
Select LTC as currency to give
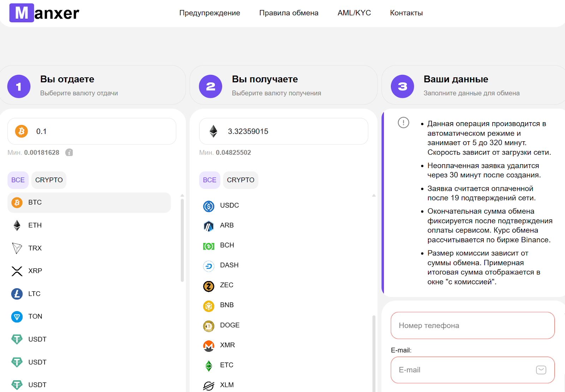pos(34,294)
